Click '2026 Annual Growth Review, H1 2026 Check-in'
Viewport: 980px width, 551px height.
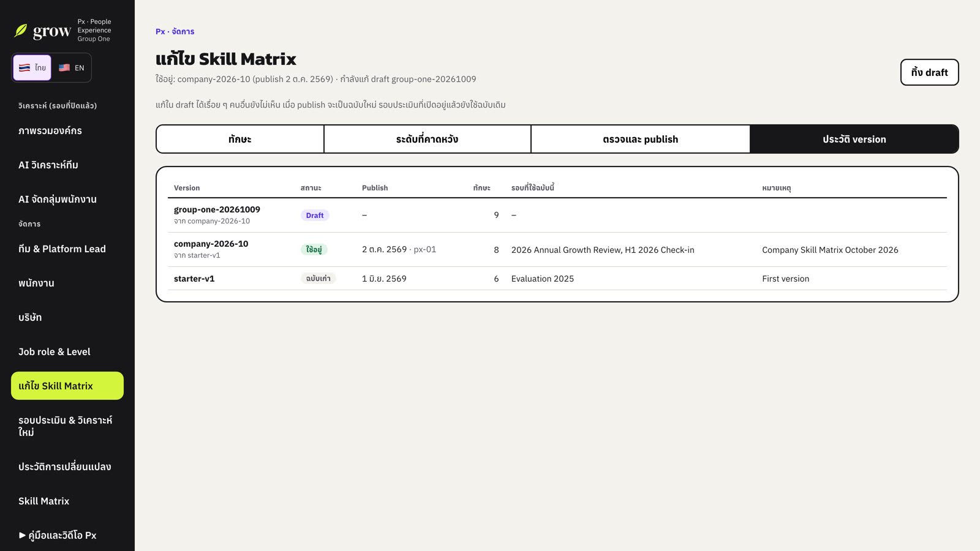pos(603,250)
